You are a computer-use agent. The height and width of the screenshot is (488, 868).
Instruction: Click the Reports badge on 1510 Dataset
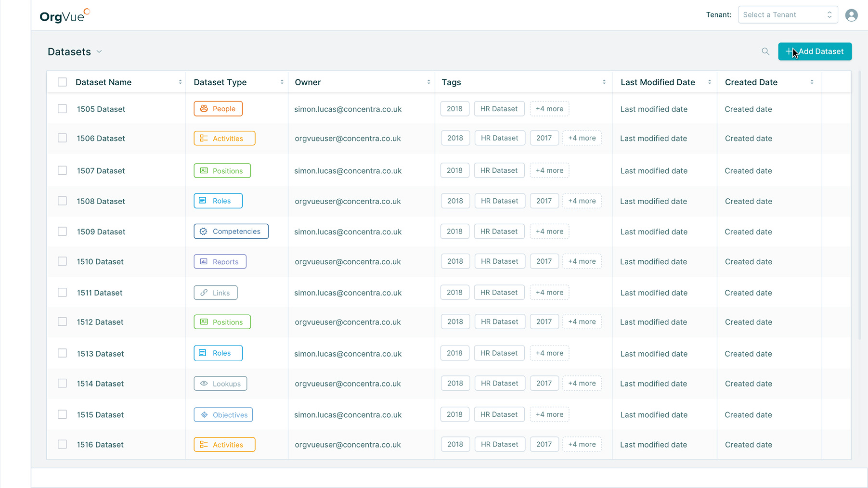(220, 262)
